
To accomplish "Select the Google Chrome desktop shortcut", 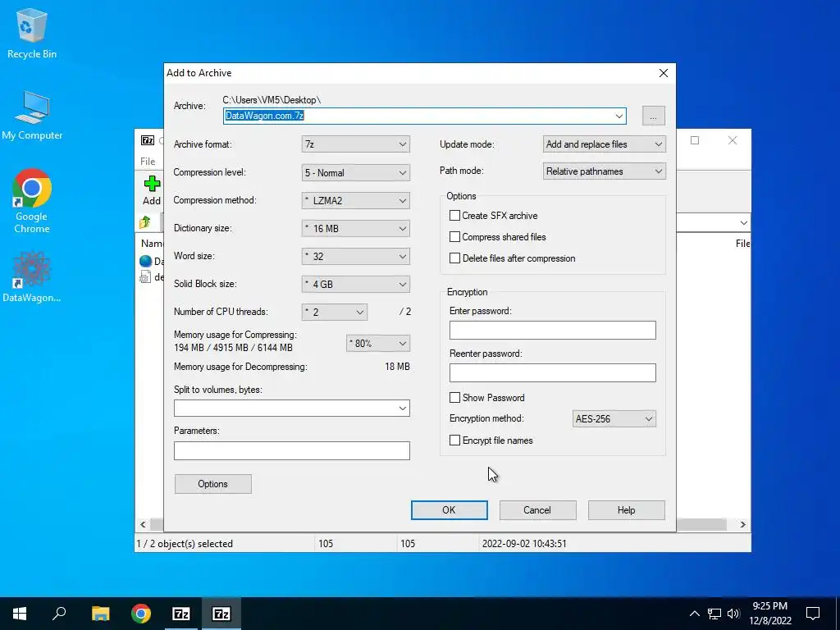I will tap(32, 201).
